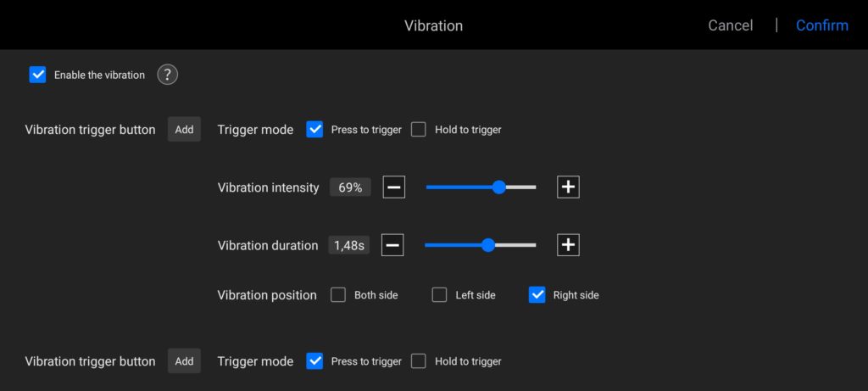Toggle first Press to trigger checkbox
Image resolution: width=868 pixels, height=391 pixels.
click(x=314, y=130)
